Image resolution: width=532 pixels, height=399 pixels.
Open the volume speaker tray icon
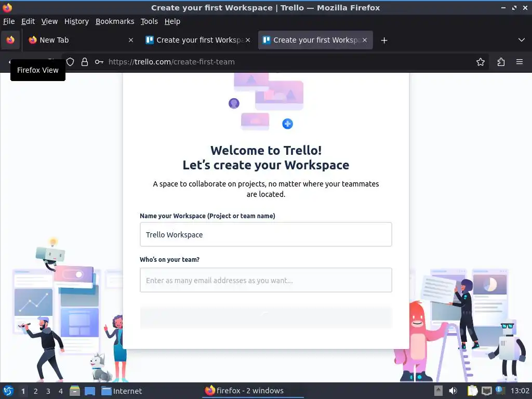[x=453, y=391]
